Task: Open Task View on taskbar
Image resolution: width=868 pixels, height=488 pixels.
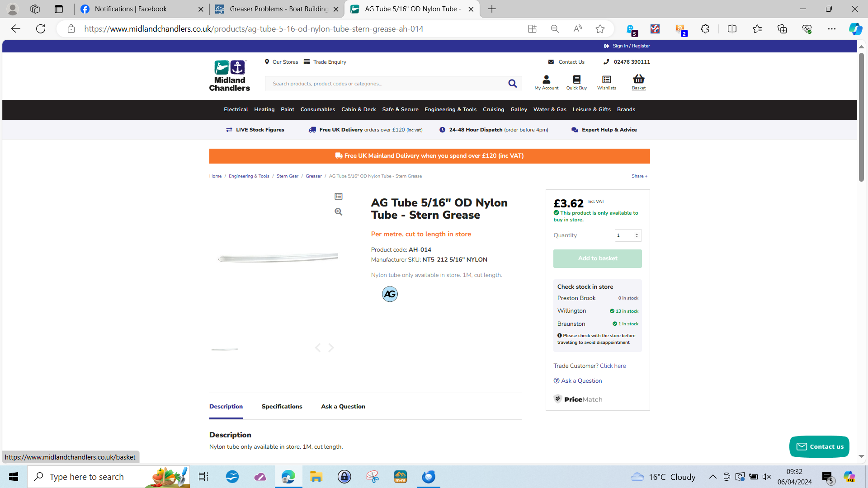Action: 203,477
